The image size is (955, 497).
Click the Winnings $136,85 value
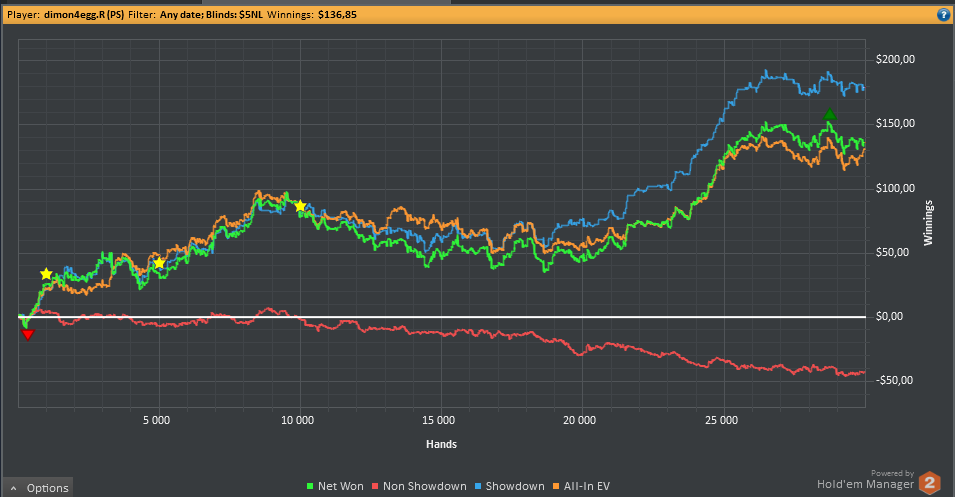(x=337, y=15)
